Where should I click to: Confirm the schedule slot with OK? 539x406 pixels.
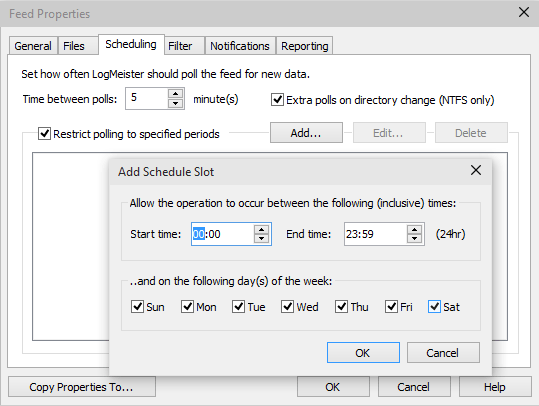[x=363, y=353]
